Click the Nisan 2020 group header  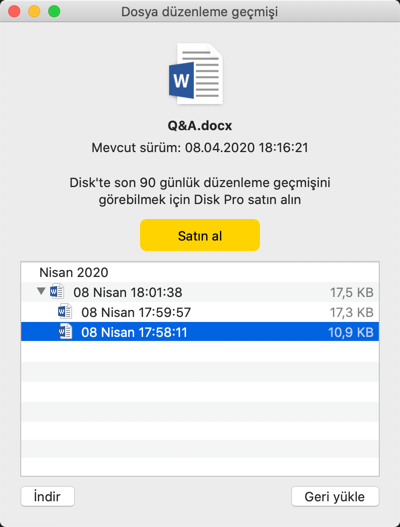pyautogui.click(x=74, y=272)
